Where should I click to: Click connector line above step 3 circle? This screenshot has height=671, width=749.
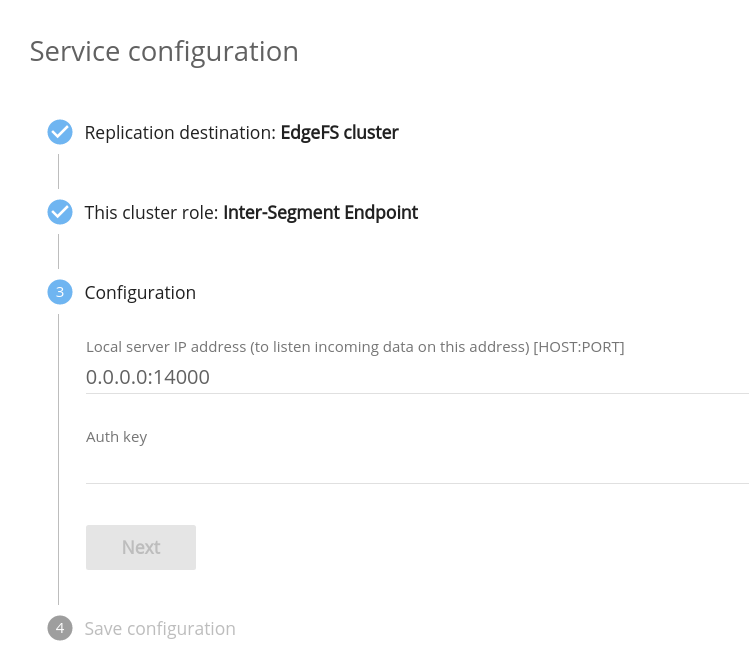[x=59, y=252]
